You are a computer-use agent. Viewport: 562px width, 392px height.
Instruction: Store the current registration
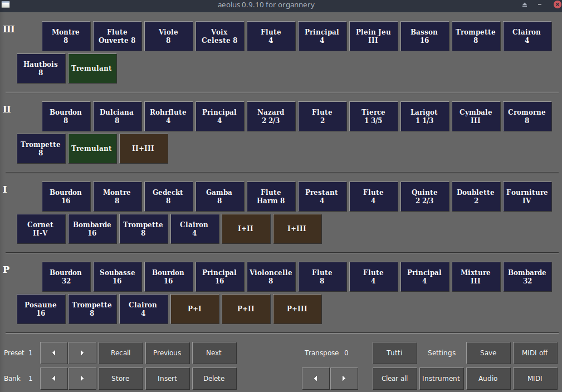click(x=121, y=379)
